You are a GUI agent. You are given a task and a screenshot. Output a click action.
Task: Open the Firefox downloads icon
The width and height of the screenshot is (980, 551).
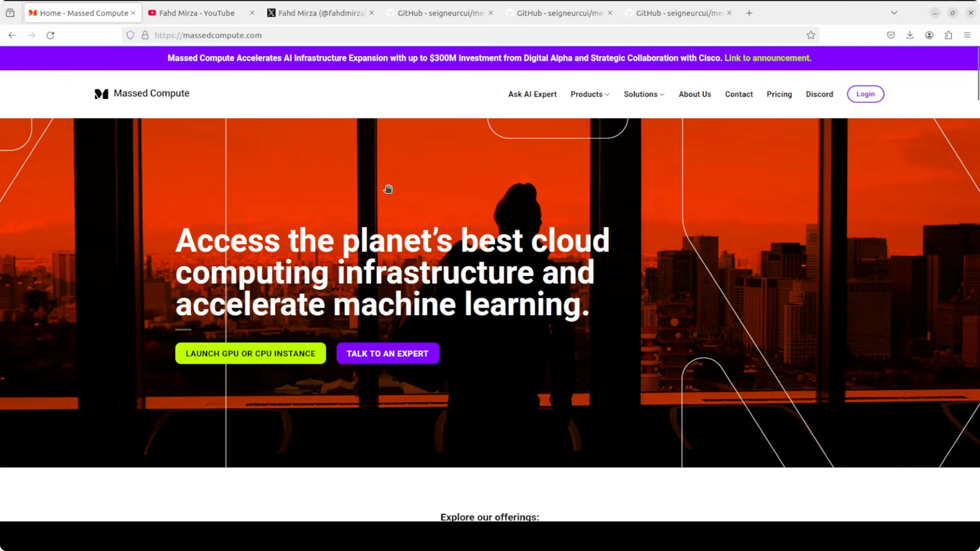pos(910,35)
